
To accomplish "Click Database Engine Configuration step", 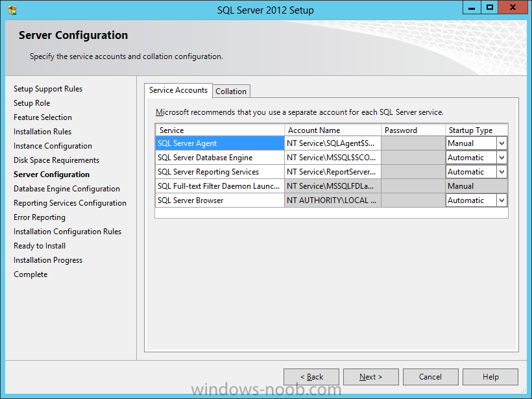I will [67, 189].
